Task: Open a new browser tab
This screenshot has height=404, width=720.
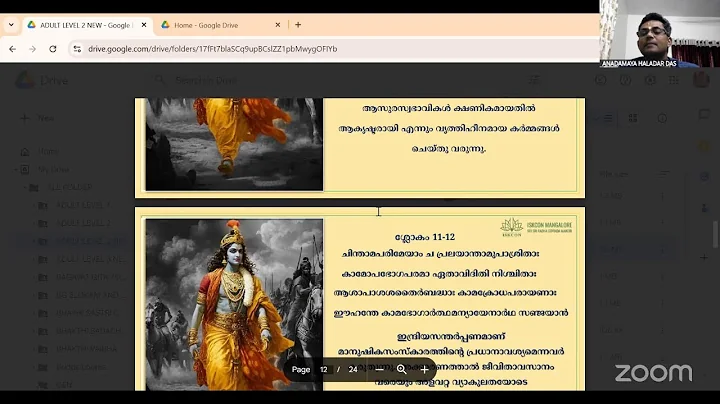Action: point(298,25)
